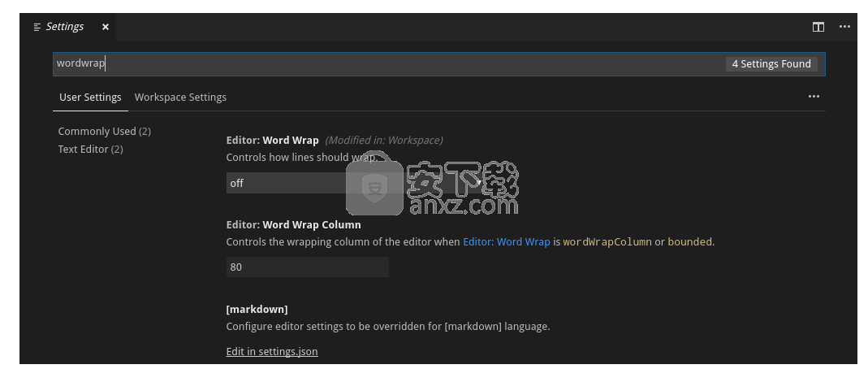The height and width of the screenshot is (369, 868).
Task: Click the wordWrapColumn code text
Action: click(607, 241)
